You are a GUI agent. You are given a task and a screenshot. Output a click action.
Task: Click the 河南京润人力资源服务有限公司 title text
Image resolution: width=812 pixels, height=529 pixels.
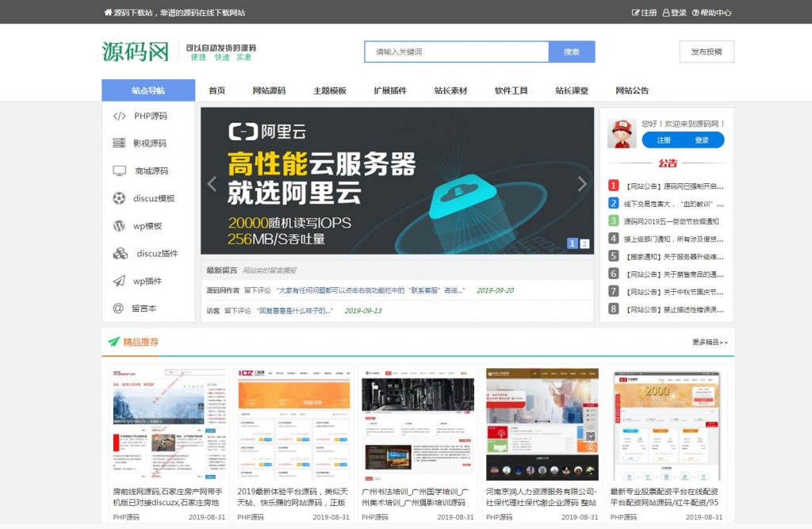541,496
